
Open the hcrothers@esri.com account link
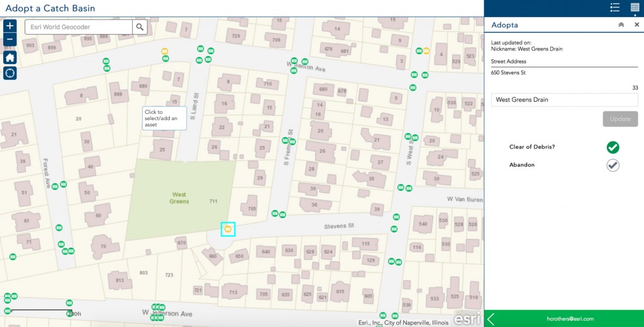pos(570,319)
